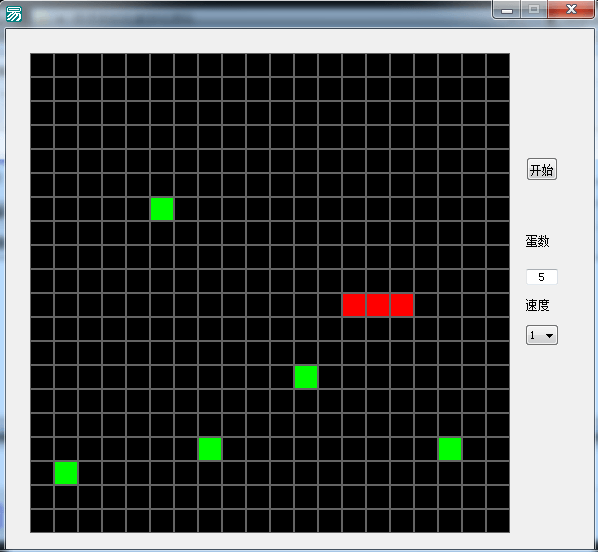Click the rightmost red snake segment

point(402,305)
